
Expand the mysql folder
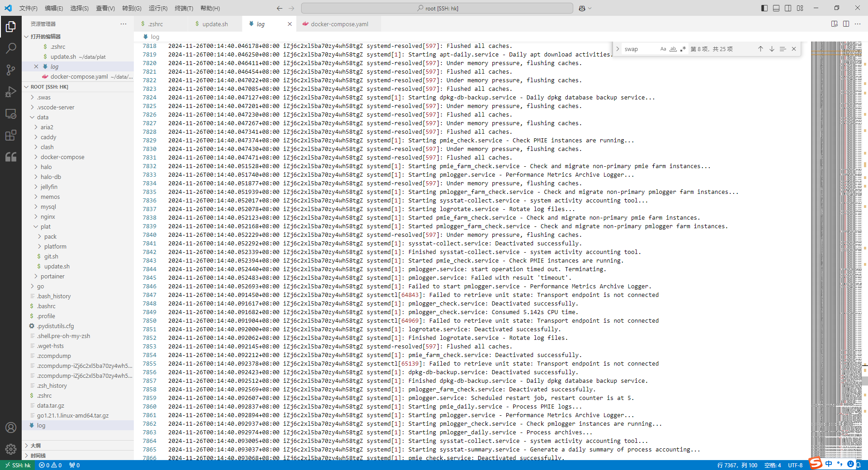pos(48,207)
